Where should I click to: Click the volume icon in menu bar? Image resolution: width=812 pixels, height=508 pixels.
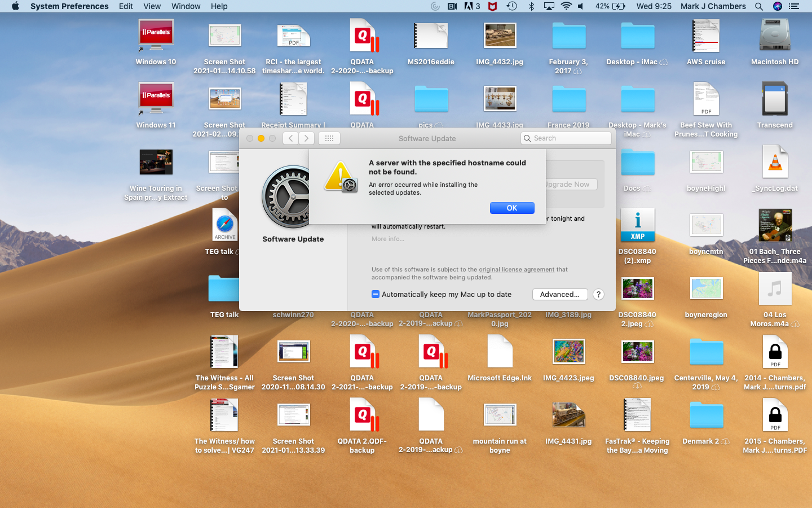pos(581,6)
